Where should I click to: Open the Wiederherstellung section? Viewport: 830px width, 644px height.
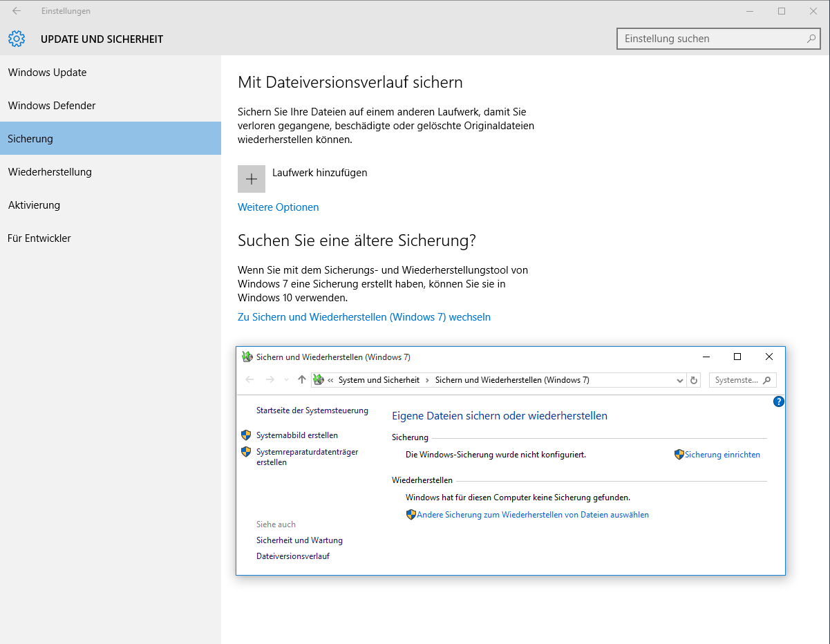pos(111,172)
